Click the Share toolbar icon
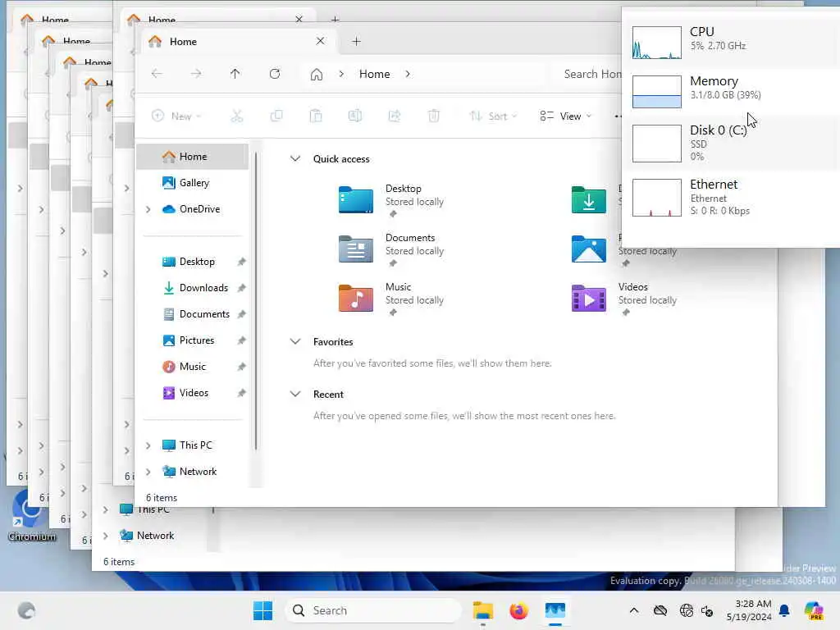 [395, 116]
